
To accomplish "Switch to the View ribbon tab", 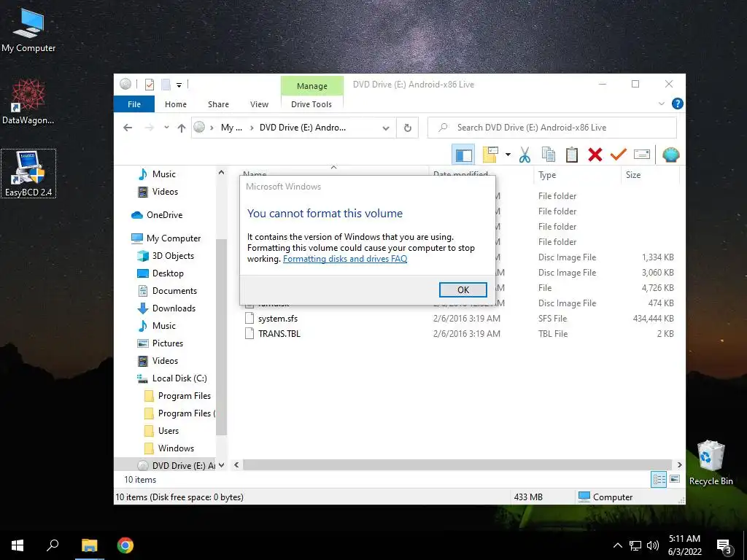I will 259,104.
